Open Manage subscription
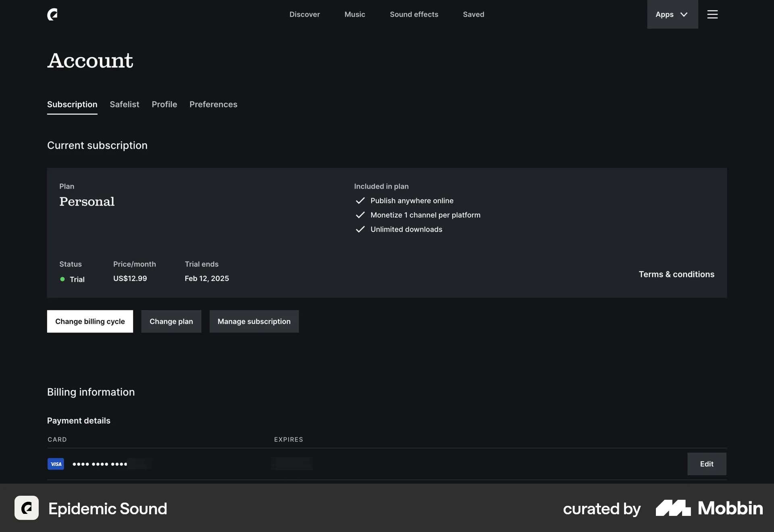The image size is (774, 532). pos(254,321)
